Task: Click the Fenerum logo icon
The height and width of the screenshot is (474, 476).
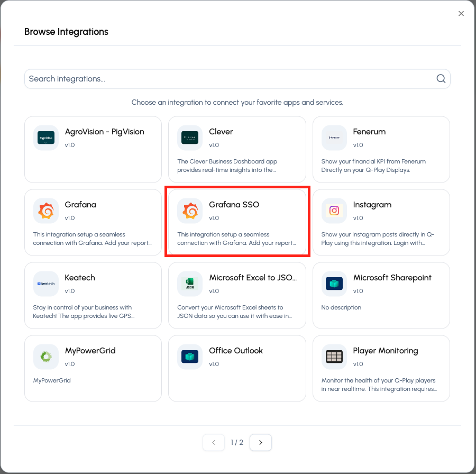Action: click(x=334, y=138)
